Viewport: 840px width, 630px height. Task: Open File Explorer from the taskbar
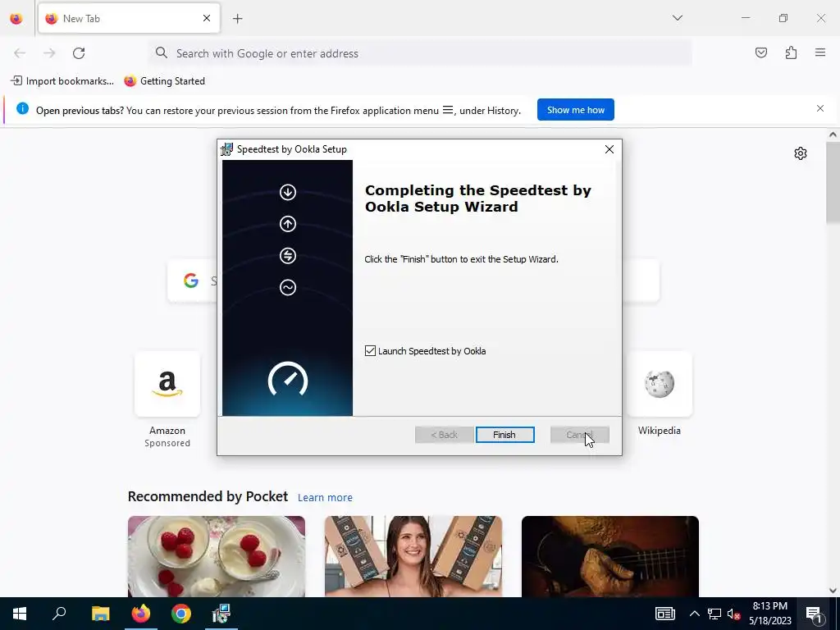pos(100,614)
